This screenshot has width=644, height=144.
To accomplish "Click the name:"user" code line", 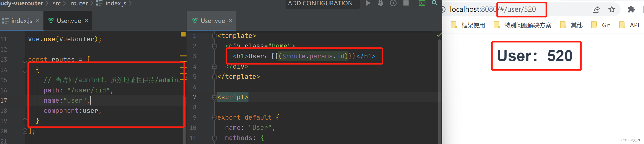I will (x=67, y=100).
